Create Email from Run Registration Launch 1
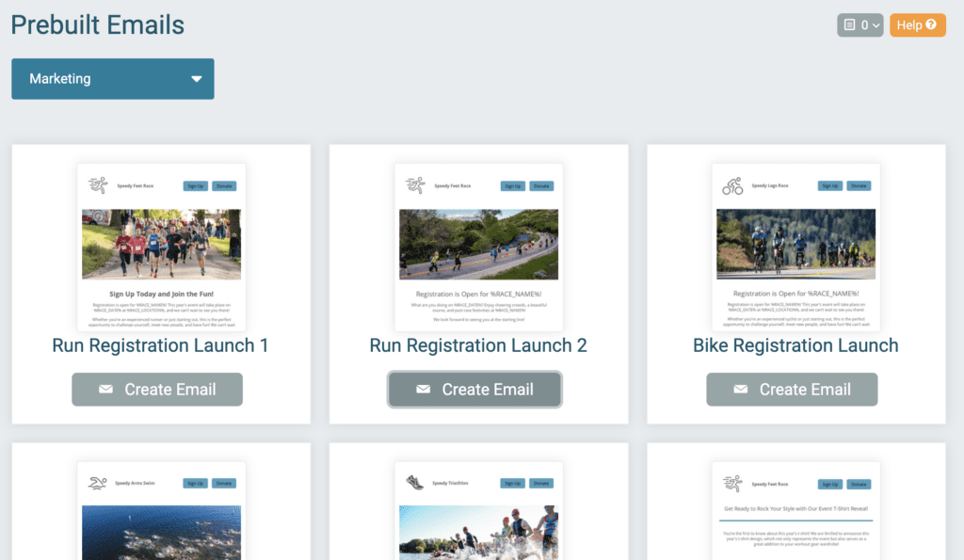 (x=157, y=389)
